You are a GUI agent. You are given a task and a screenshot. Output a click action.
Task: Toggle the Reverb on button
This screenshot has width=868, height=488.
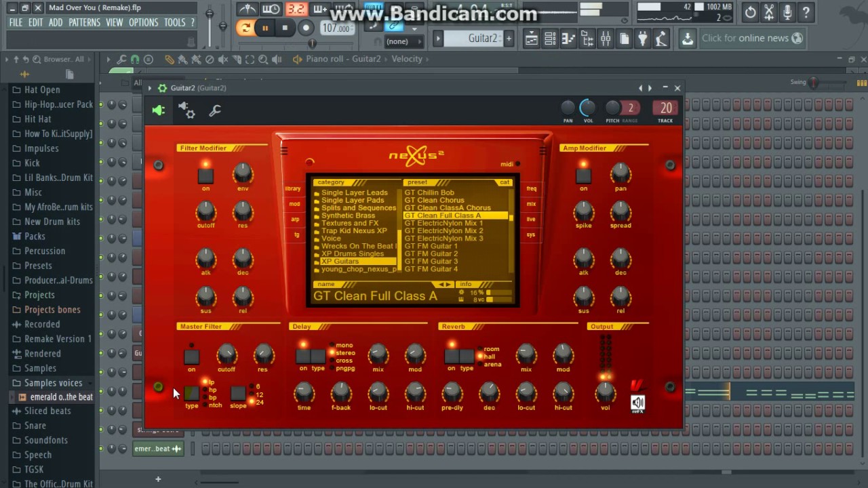[x=452, y=357]
